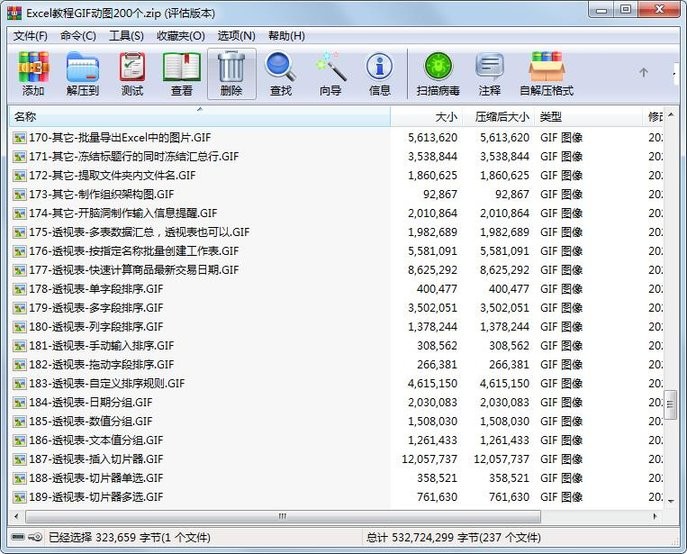
Task: Click the key icon in status bar
Action: (x=36, y=537)
